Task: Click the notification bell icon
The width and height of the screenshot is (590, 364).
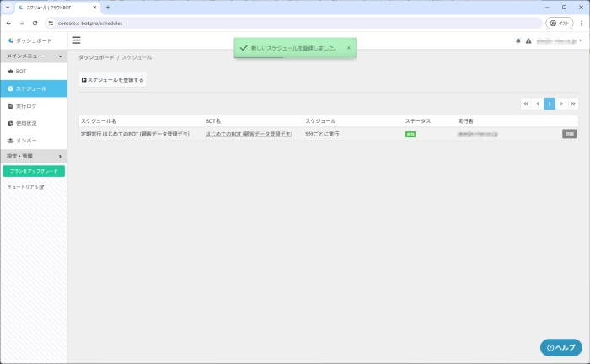Action: click(x=518, y=40)
